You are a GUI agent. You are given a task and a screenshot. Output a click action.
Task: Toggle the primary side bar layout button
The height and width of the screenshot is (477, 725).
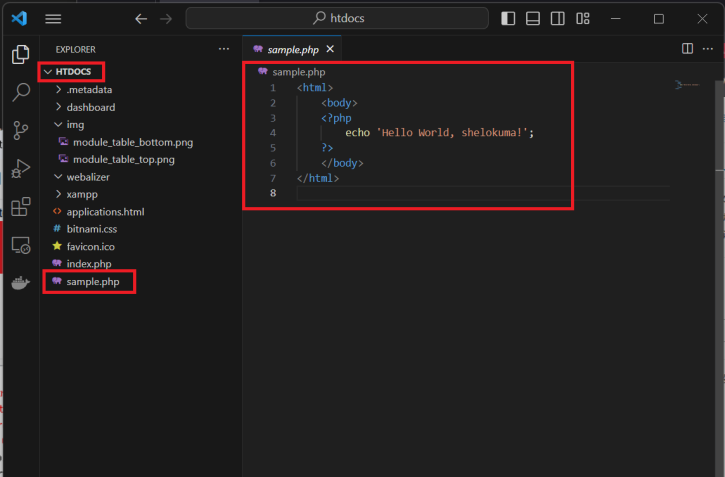[509, 19]
